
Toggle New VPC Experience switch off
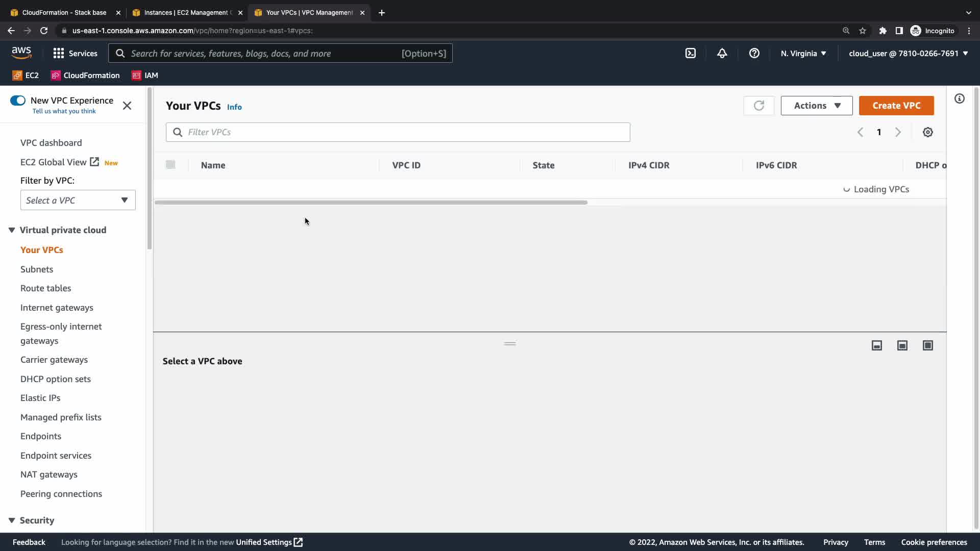18,101
